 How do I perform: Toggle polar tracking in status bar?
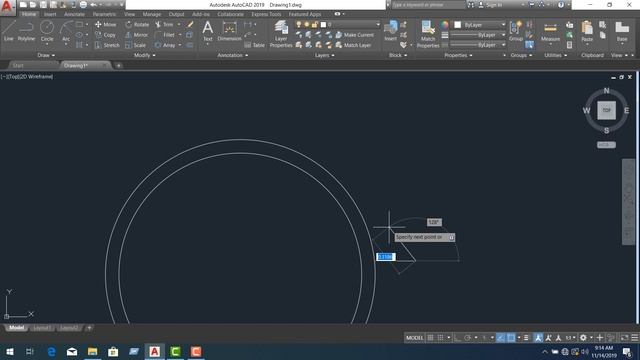[x=468, y=338]
